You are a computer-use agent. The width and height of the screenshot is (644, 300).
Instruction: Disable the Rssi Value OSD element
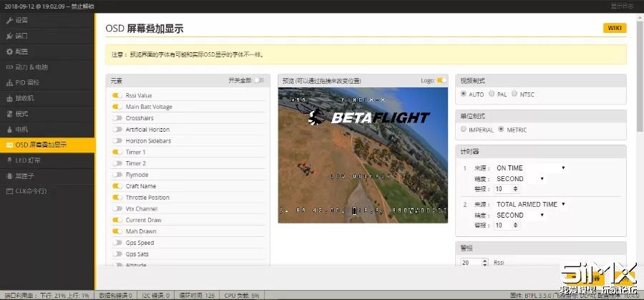[117, 95]
